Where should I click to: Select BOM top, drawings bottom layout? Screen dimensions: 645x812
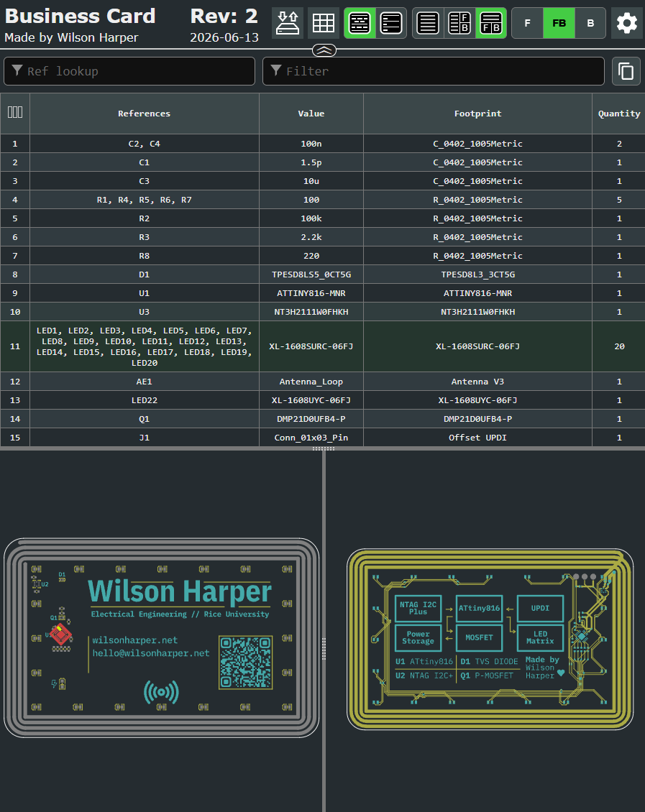pos(491,23)
